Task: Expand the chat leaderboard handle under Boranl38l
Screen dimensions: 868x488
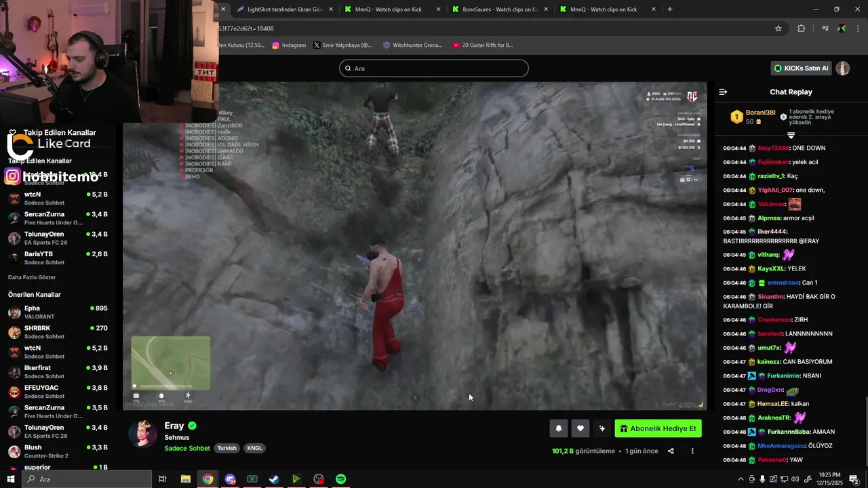Action: [791, 136]
